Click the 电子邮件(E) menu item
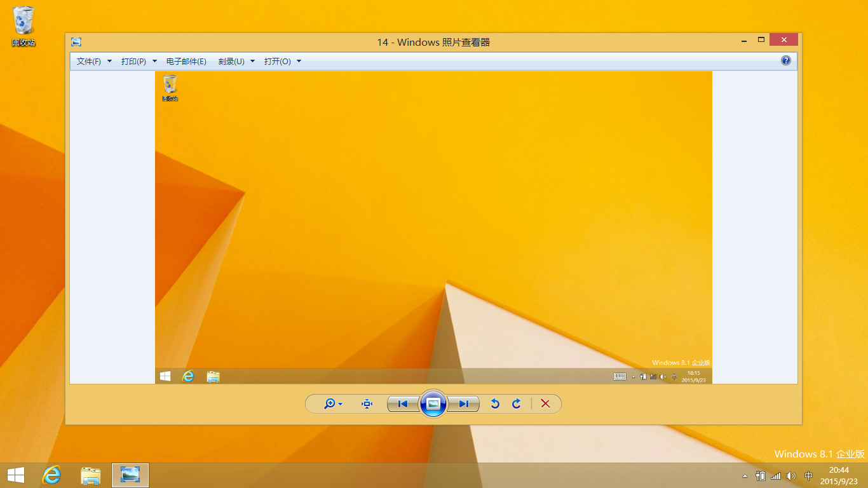 (186, 62)
